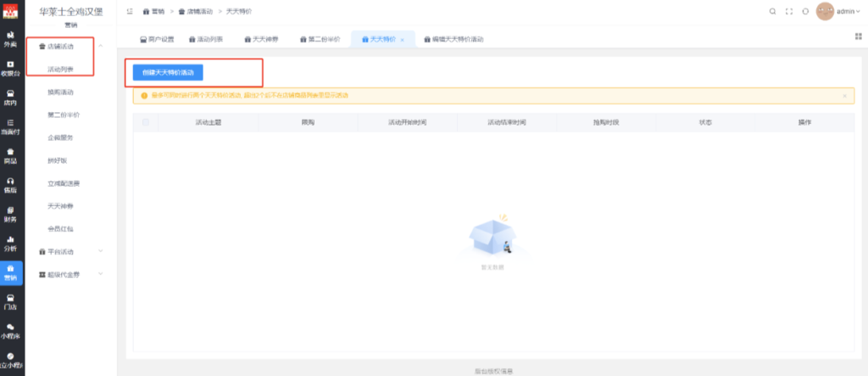Open 独立小程序 item at sidebar bottom
This screenshot has height=376, width=868.
pyautogui.click(x=10, y=361)
